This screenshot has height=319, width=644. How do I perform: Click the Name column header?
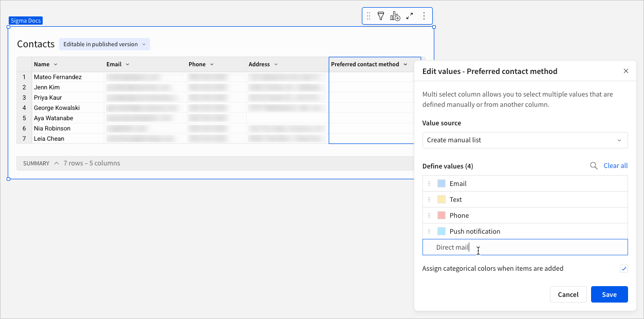tap(68, 65)
